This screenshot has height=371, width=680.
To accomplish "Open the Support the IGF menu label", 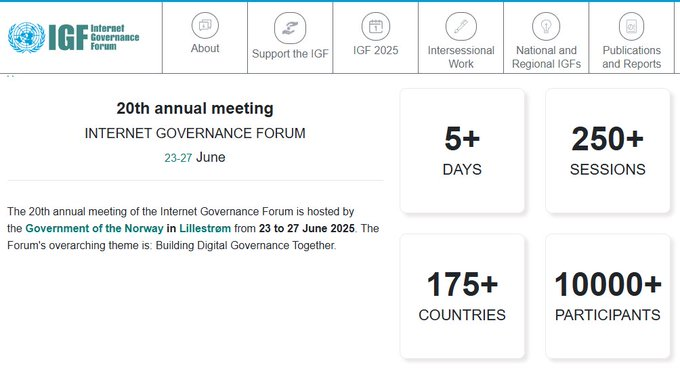I will coord(290,54).
